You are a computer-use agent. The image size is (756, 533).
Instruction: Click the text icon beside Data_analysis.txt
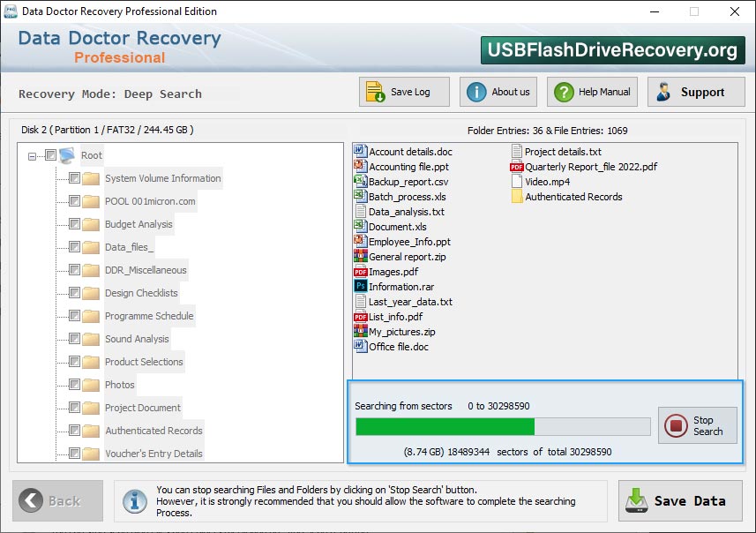tap(360, 211)
